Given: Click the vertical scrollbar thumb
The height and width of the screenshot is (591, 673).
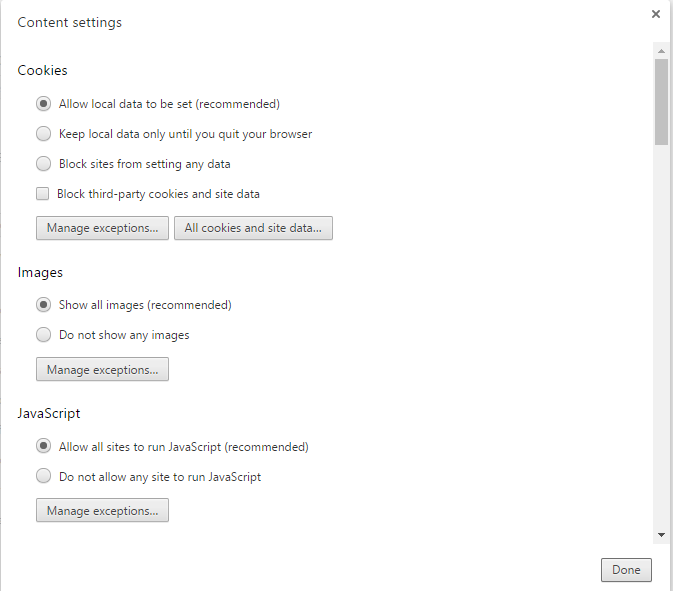Looking at the screenshot, I should click(661, 100).
